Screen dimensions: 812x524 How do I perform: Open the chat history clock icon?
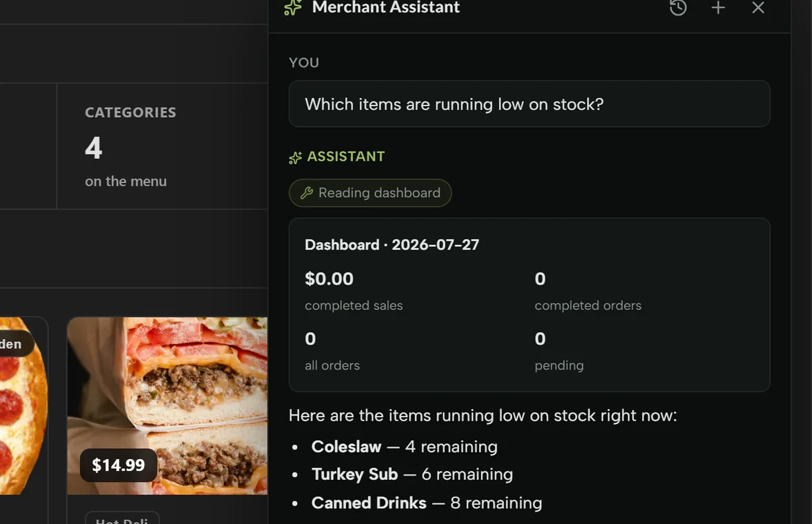point(678,8)
